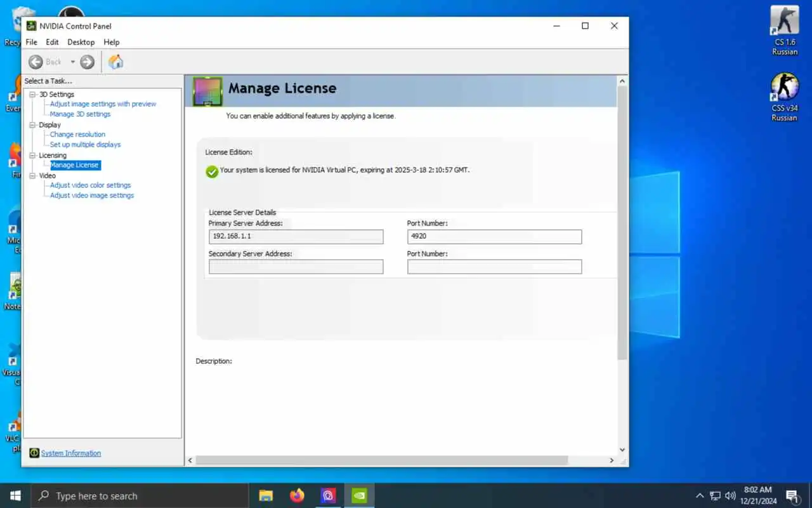Click the horizontal scrollbar right arrow

pyautogui.click(x=612, y=460)
